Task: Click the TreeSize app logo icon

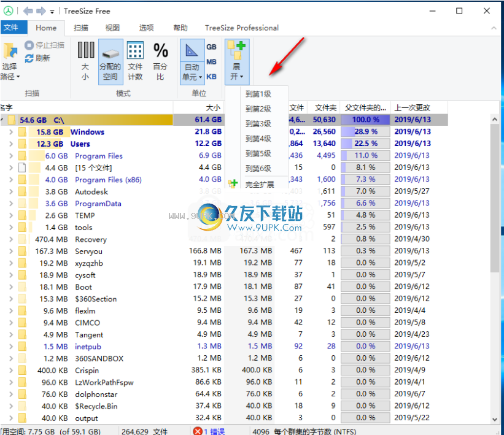Action: pos(8,11)
